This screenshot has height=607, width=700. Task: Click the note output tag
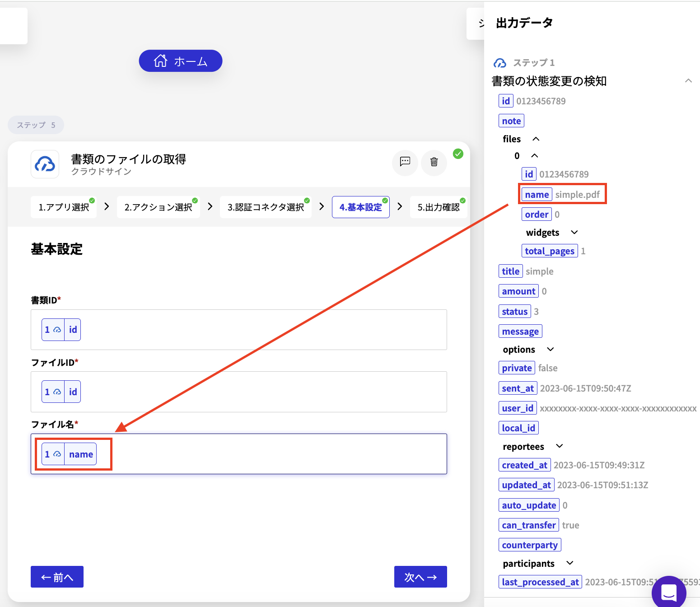pyautogui.click(x=511, y=121)
